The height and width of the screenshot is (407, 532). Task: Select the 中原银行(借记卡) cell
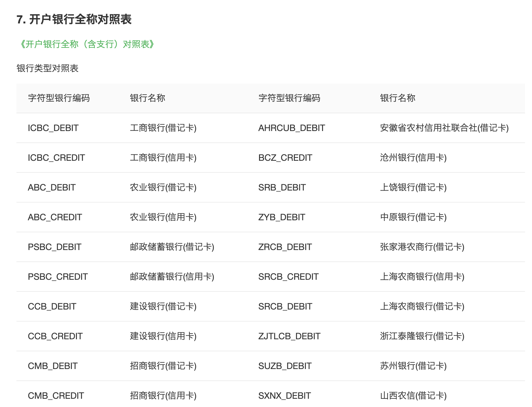click(x=413, y=217)
